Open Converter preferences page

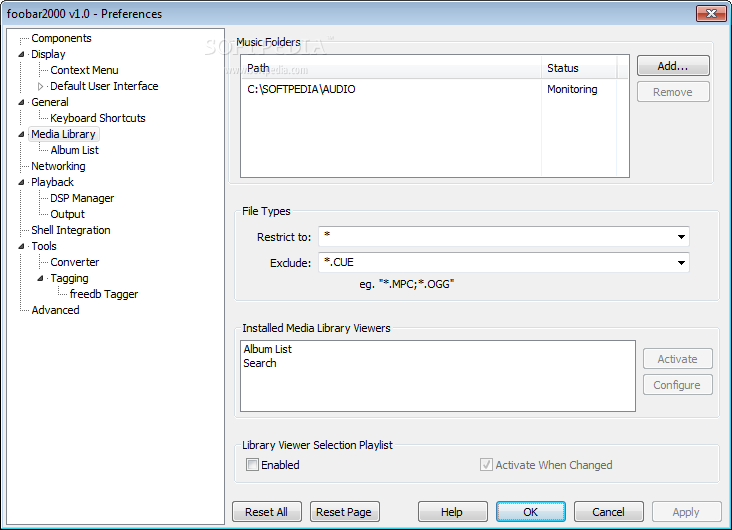pos(75,262)
